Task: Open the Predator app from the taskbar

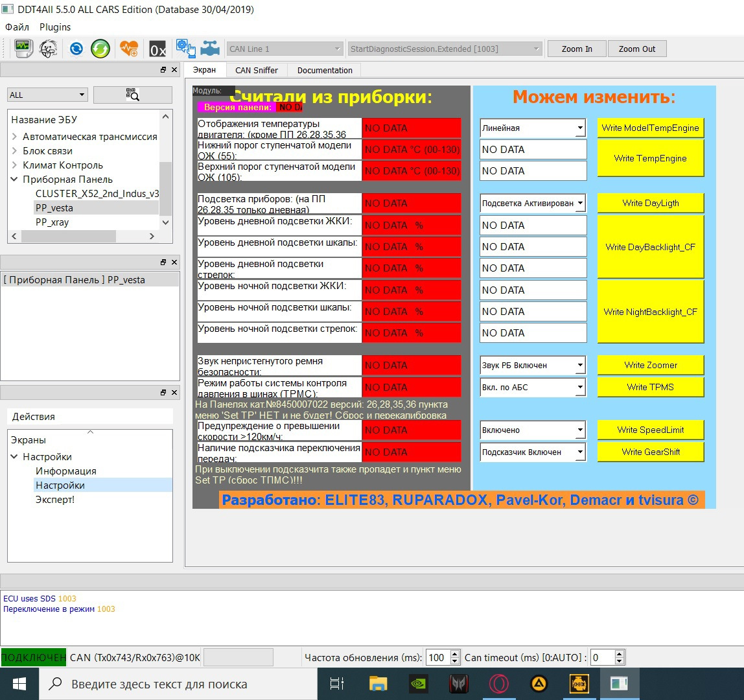Action: [458, 684]
